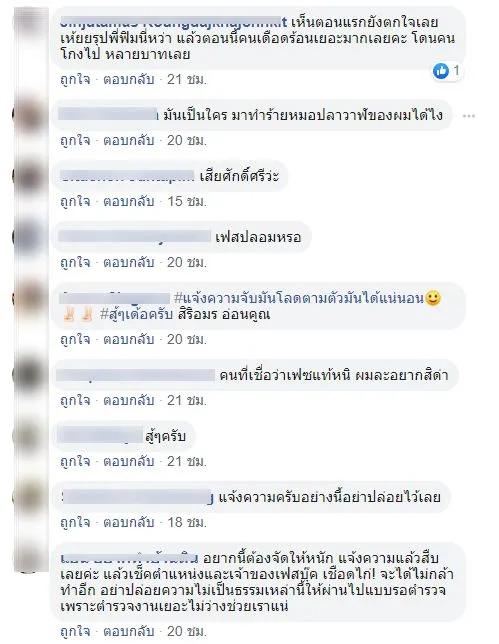Screen dimensions: 499x644
Task: Open the three-dot options on second comment
Action: pos(469,116)
